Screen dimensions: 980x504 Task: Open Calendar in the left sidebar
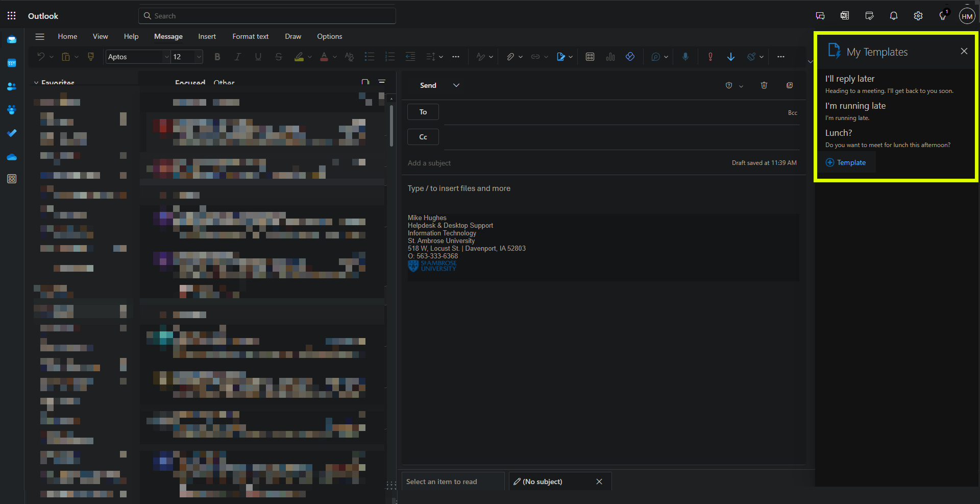coord(12,63)
